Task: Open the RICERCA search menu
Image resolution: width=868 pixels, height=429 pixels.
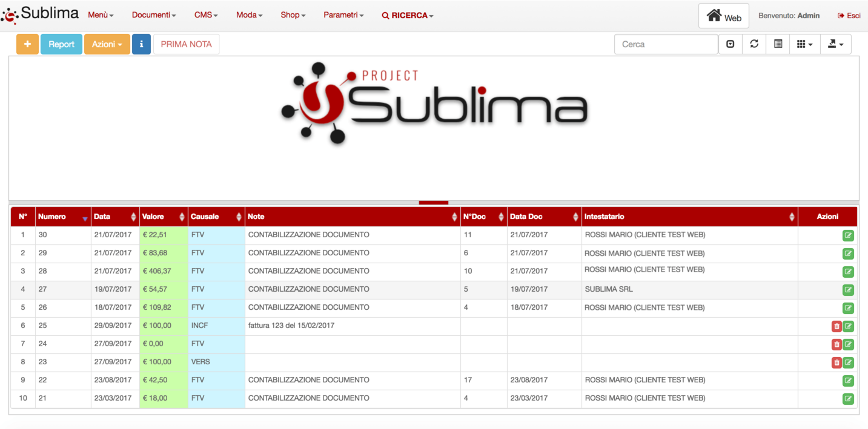Action: click(x=408, y=16)
